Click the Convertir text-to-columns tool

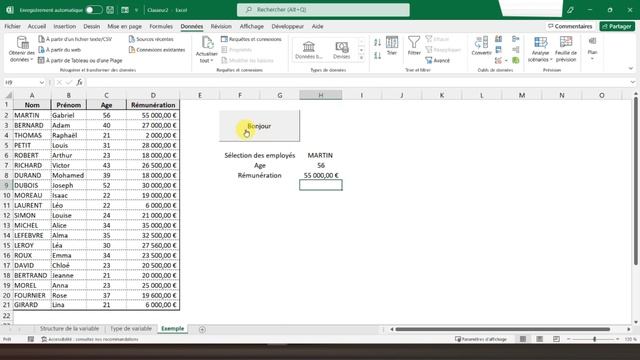481,46
